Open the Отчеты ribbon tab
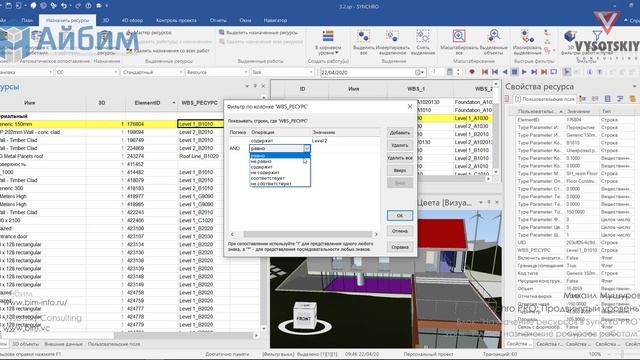This screenshot has height=360, width=640. [218, 20]
